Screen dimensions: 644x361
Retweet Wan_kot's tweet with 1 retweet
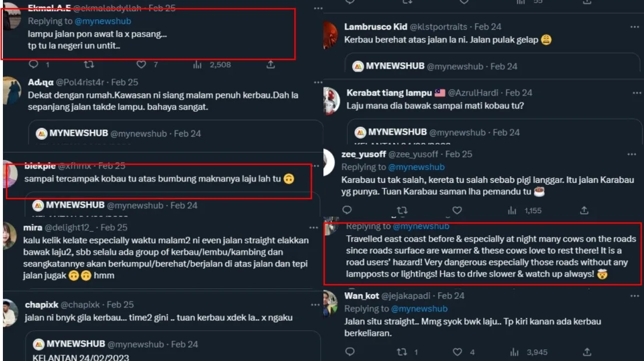401,352
